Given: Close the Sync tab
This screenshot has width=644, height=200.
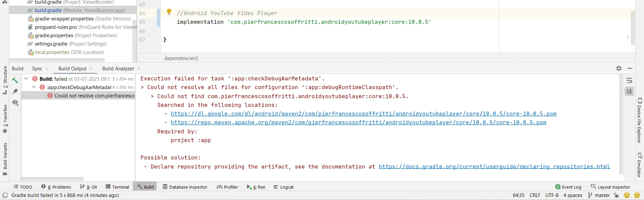Looking at the screenshot, I should (47, 69).
